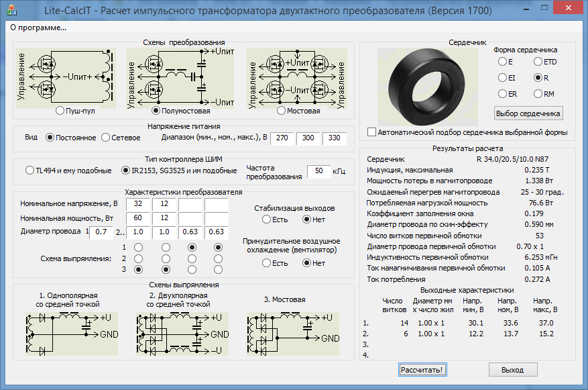Enable forced air cooling Есть option
Viewport: 588px width, 390px height.
point(266,263)
